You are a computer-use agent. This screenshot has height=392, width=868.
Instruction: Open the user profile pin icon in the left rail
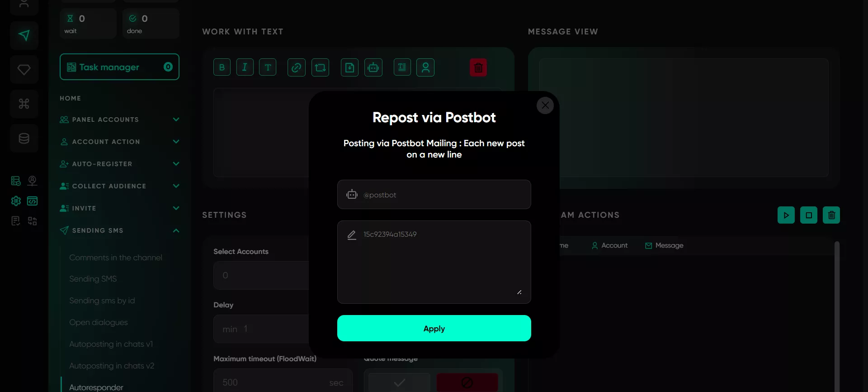33,181
